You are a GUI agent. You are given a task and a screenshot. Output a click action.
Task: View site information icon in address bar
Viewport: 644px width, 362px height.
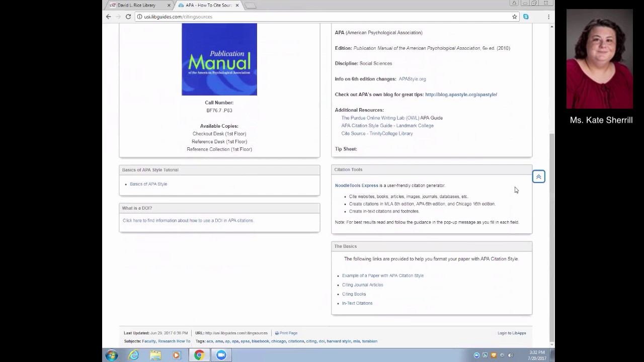click(139, 17)
